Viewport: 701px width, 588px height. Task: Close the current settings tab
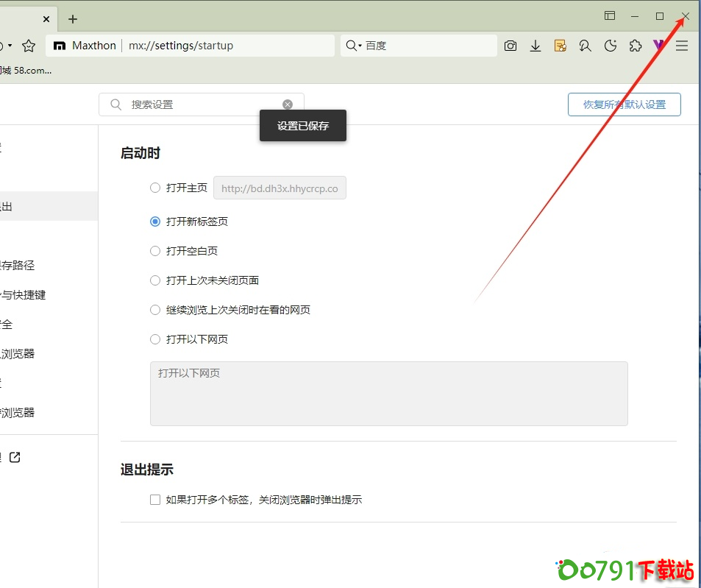point(47,19)
